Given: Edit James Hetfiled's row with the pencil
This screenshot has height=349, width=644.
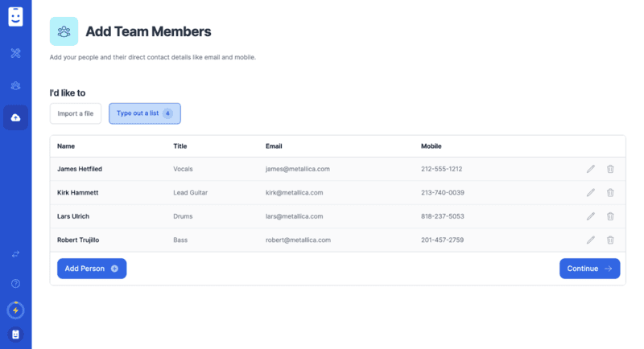Looking at the screenshot, I should pos(591,169).
